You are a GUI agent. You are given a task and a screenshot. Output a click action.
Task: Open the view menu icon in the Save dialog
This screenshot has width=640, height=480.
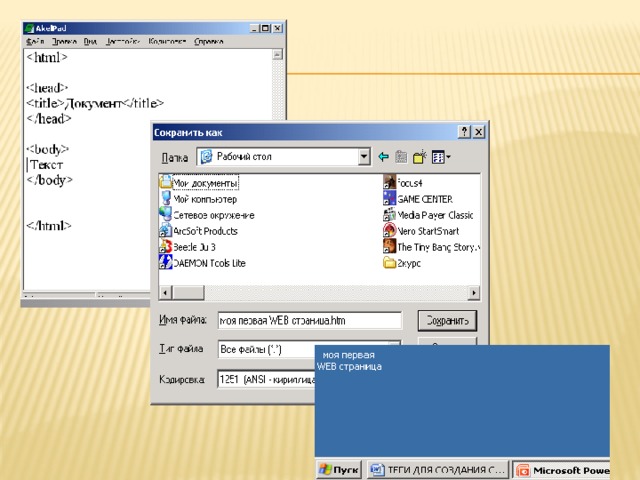click(x=440, y=157)
